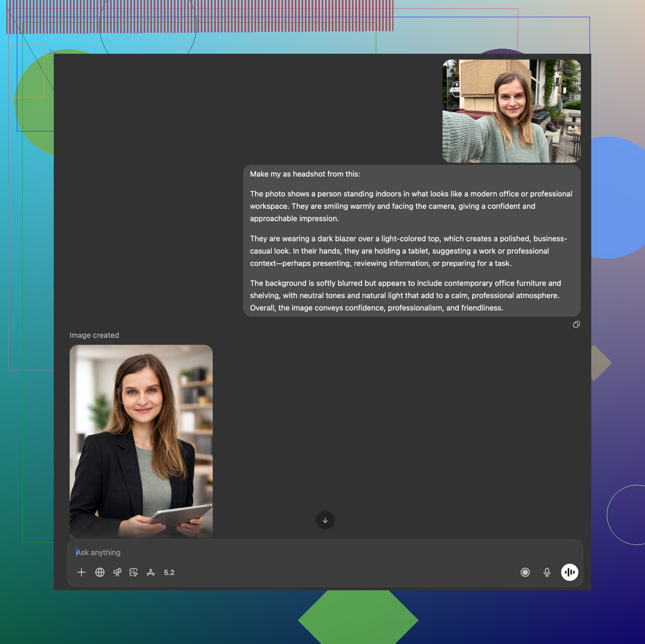The width and height of the screenshot is (645, 644).
Task: Open the uploaded selfie photo thumbnail
Action: click(511, 111)
